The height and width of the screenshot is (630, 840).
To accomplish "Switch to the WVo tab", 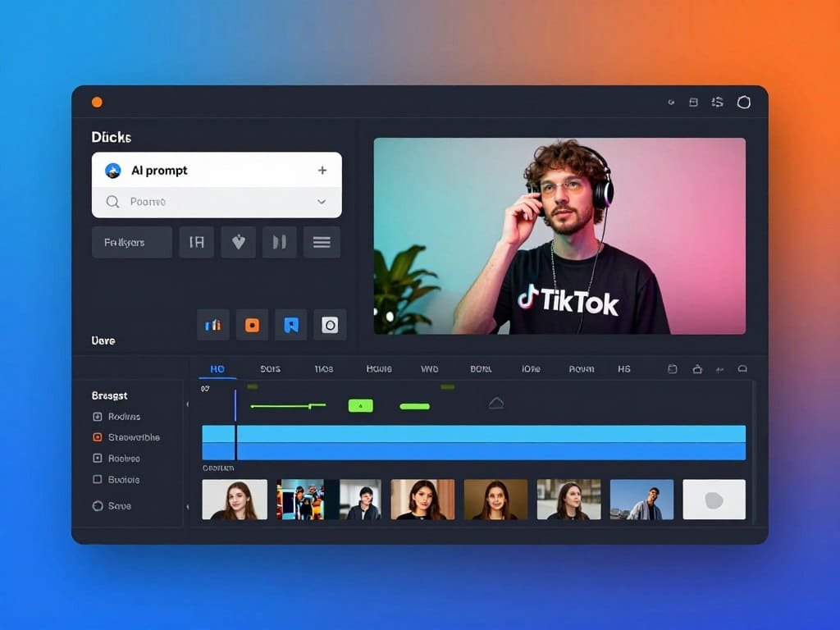I will [429, 369].
